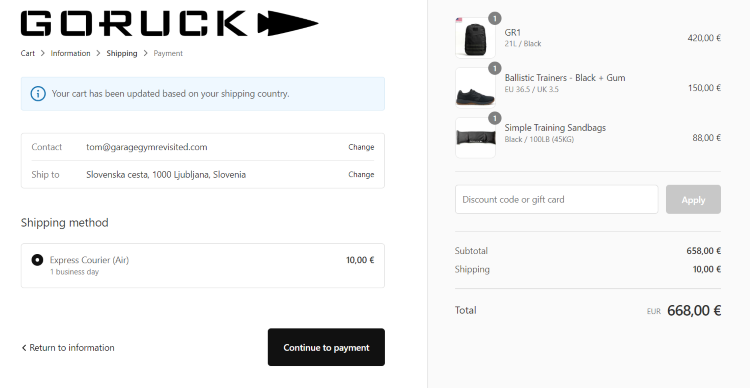This screenshot has width=750, height=388.
Task: Open the Cart breadcrumb
Action: pos(28,53)
